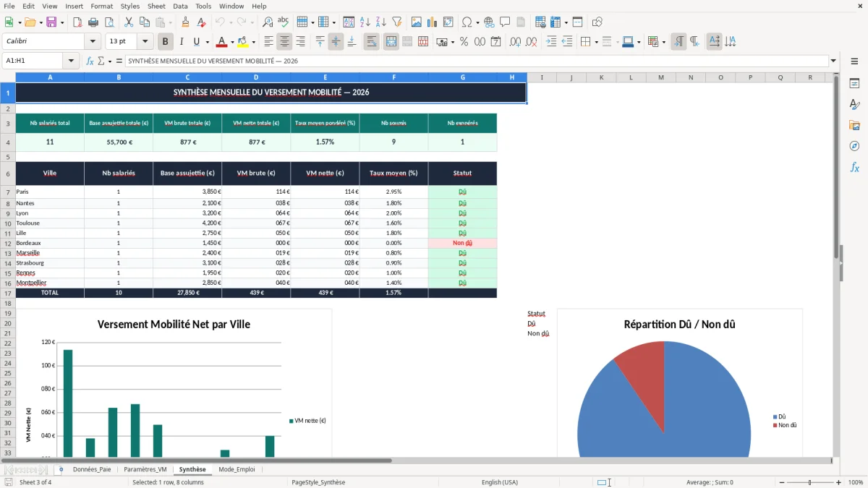This screenshot has width=868, height=488.
Task: Open the font color dropdown arrow
Action: pos(232,42)
